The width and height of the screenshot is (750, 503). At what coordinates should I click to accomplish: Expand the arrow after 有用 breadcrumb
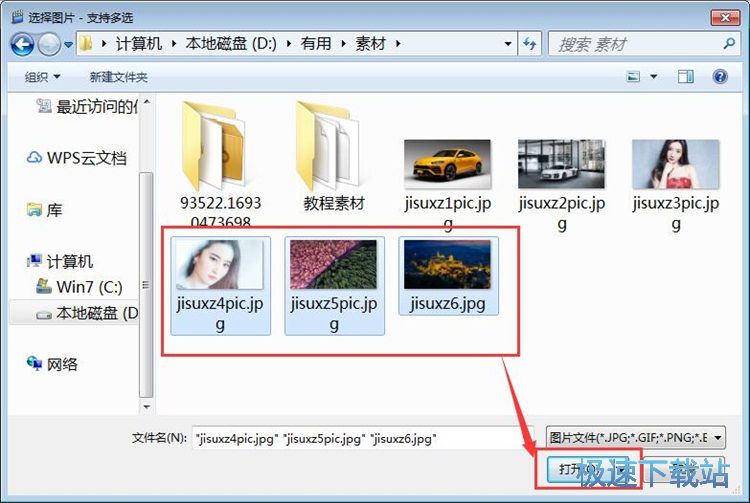(343, 44)
